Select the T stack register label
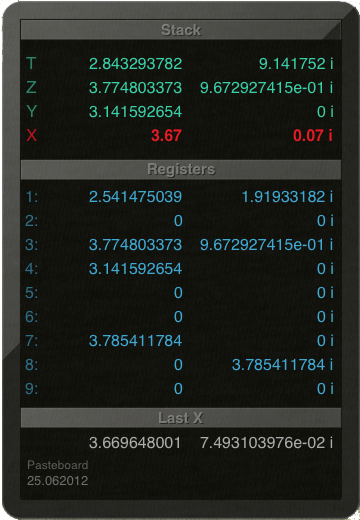360x520 pixels. pyautogui.click(x=31, y=63)
